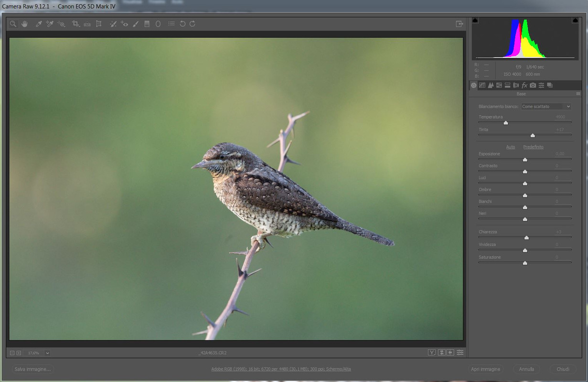Select the Zoom tool
588x382 pixels.
pos(13,24)
